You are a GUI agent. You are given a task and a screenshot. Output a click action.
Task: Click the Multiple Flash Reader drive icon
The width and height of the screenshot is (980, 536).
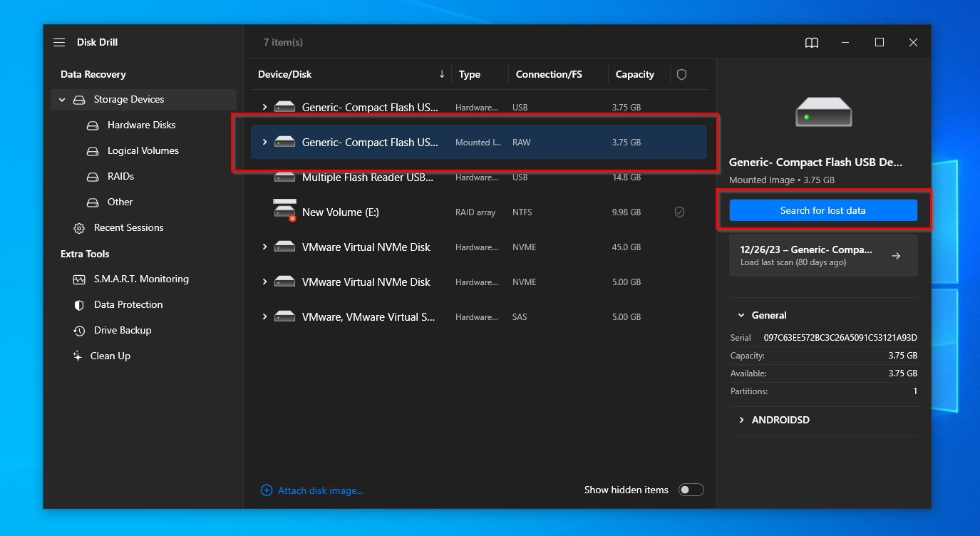(x=284, y=177)
